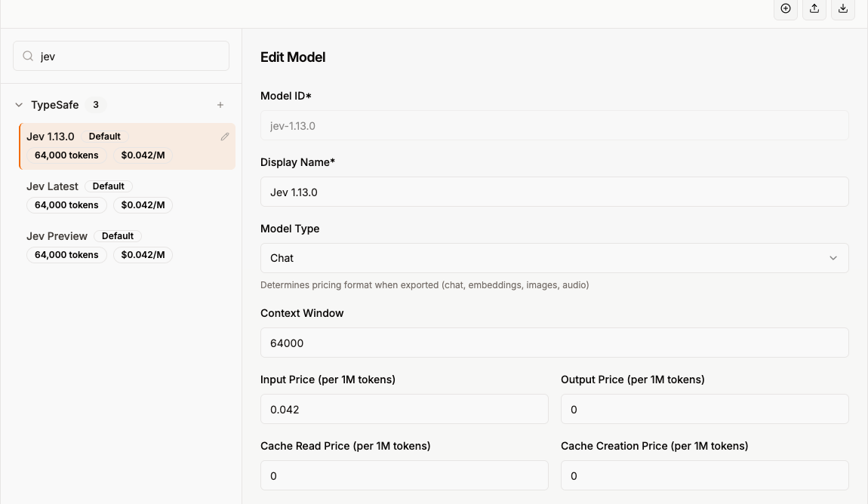Click the Default badge on Jev Latest
Image resolution: width=868 pixels, height=504 pixels.
[109, 186]
